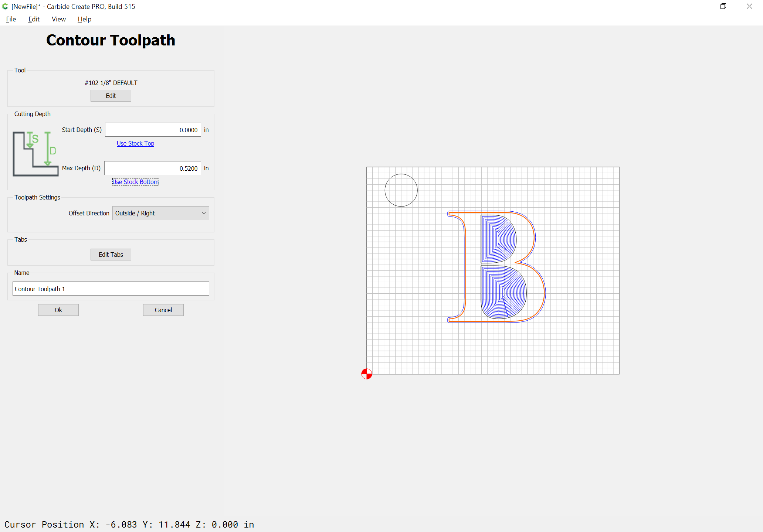The width and height of the screenshot is (763, 532).
Task: Click the red origin marker on canvas
Action: click(367, 374)
